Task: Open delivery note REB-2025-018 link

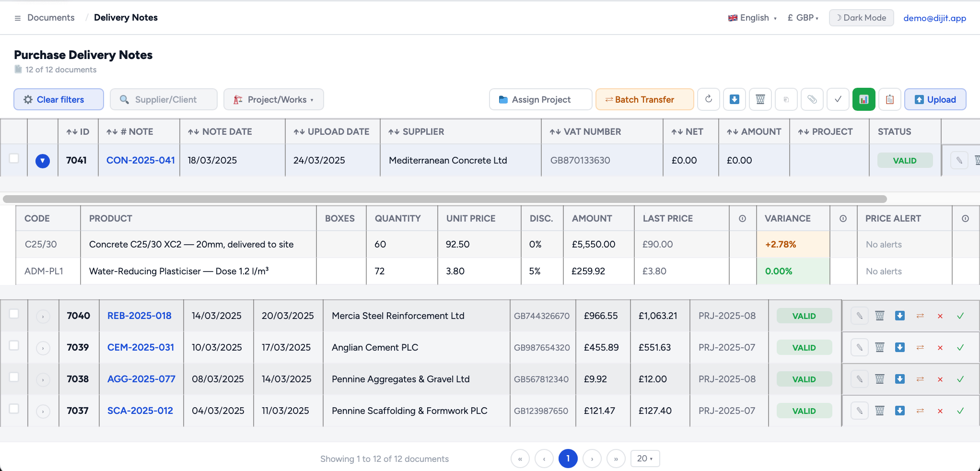Action: [140, 316]
